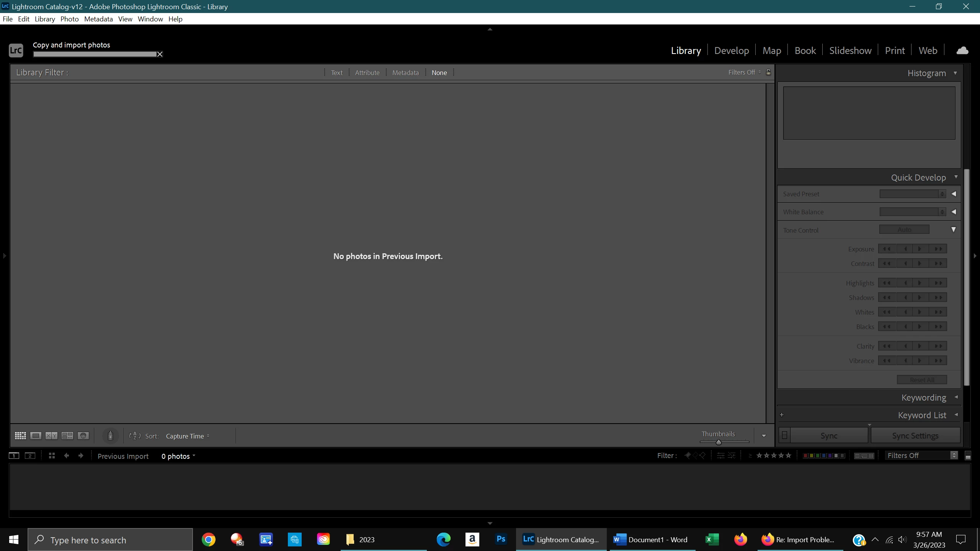Open Compare view XY icon
The image size is (980, 551).
[x=51, y=435]
